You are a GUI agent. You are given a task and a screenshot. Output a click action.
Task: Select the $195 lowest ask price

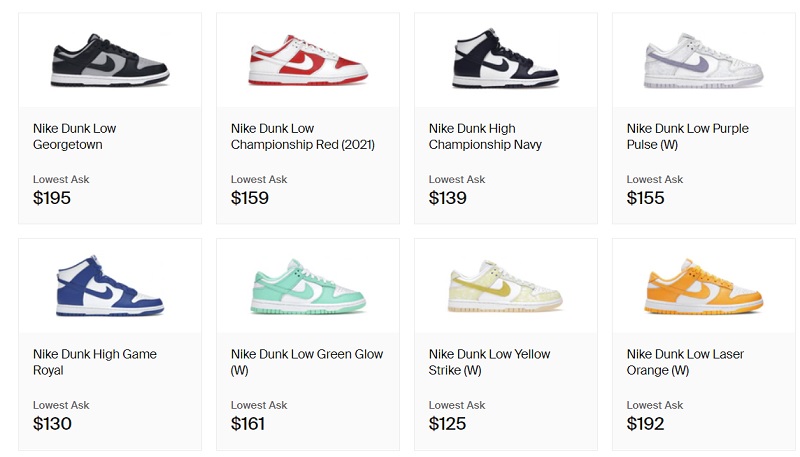(52, 198)
